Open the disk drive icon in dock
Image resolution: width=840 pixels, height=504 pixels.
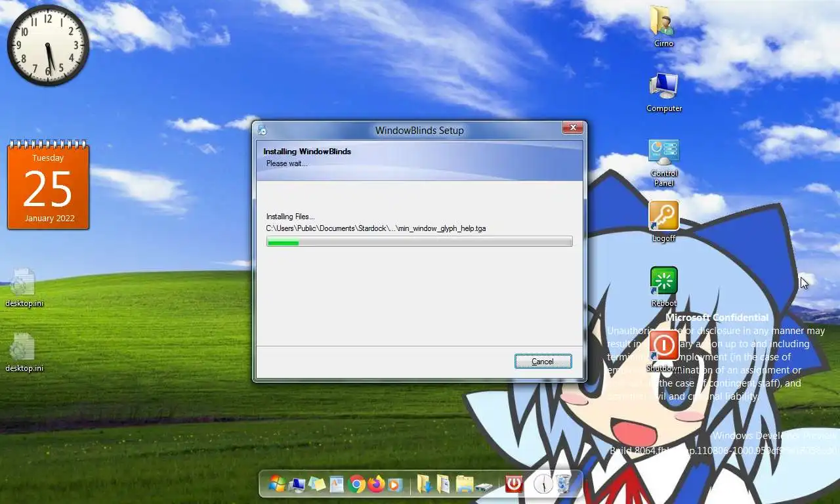coord(484,486)
